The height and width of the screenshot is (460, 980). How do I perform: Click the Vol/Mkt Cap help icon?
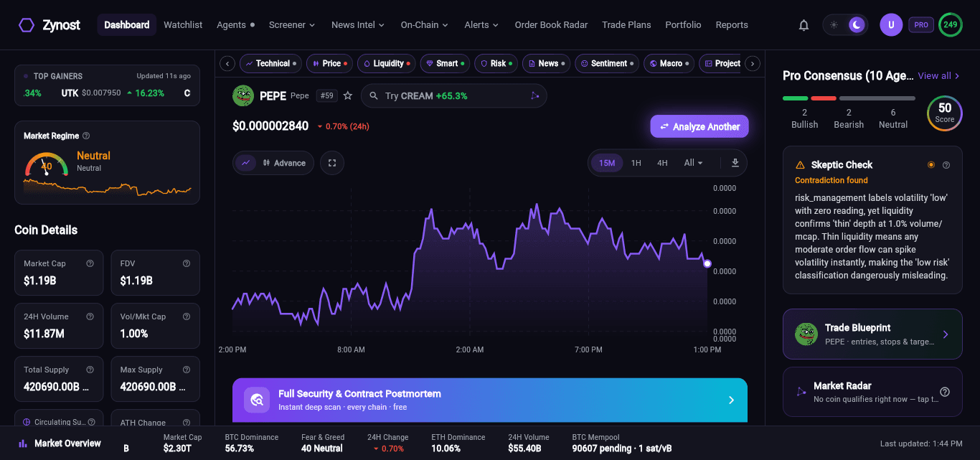coord(187,316)
